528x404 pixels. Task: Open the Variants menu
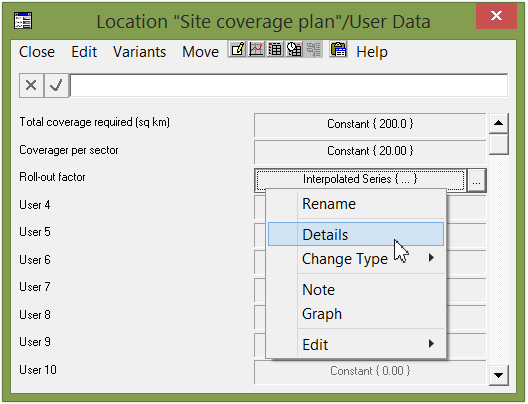(x=139, y=52)
